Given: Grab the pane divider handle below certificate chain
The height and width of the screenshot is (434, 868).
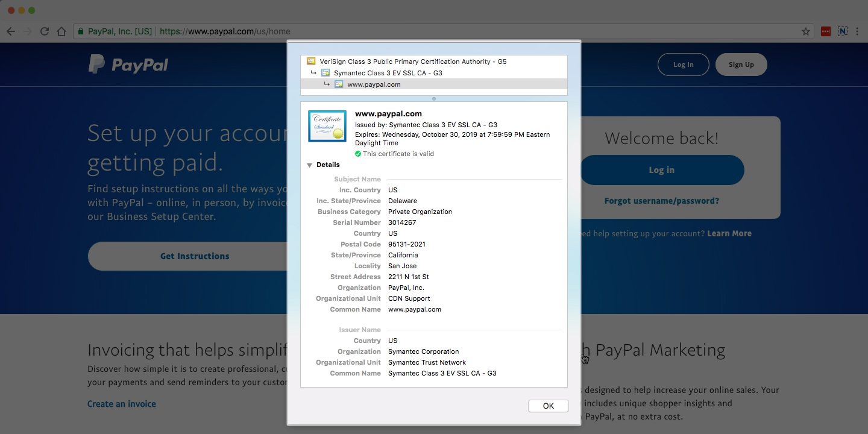Looking at the screenshot, I should [434, 98].
